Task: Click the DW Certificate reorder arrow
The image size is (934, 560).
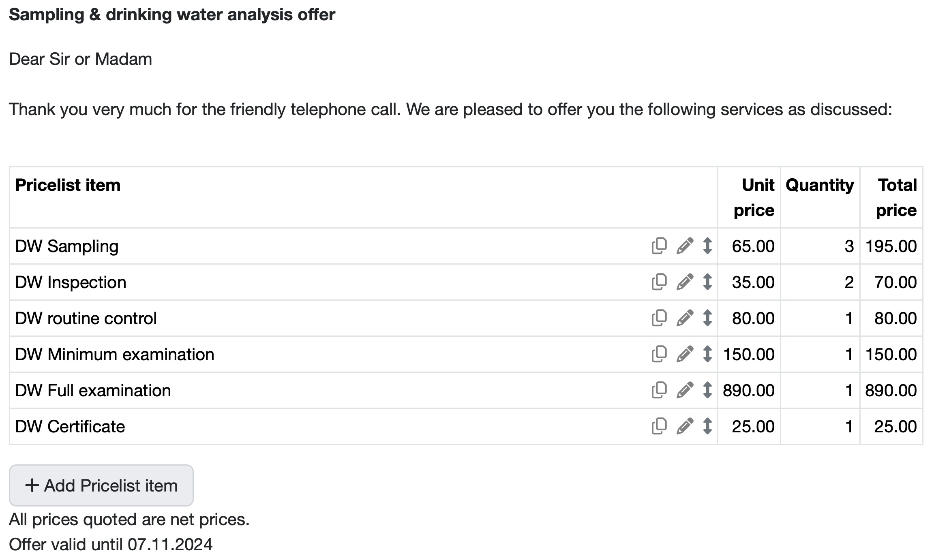Action: point(707,426)
